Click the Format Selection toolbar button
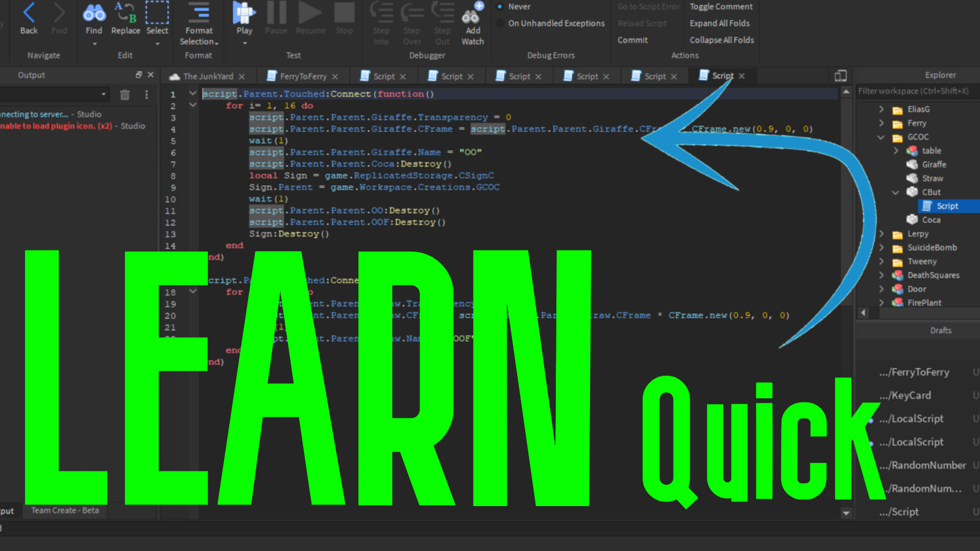 tap(198, 23)
